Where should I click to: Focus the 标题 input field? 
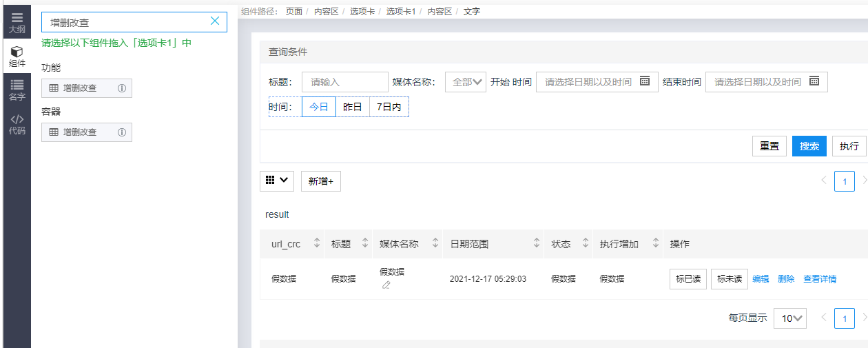pos(344,82)
